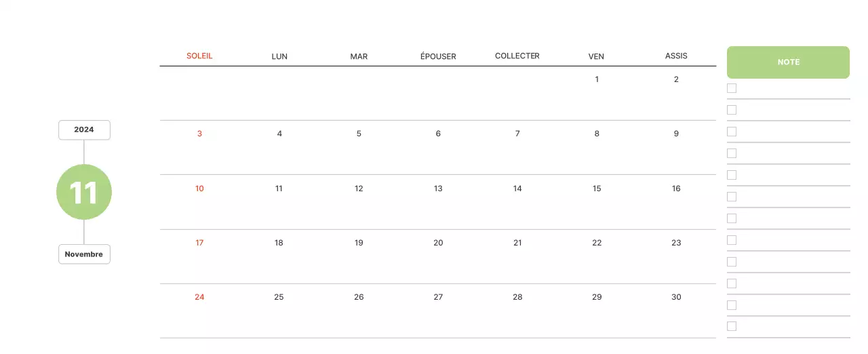Viewport: 868px width, 354px height.
Task: Pick November 13 in the calendar
Action: [438, 189]
